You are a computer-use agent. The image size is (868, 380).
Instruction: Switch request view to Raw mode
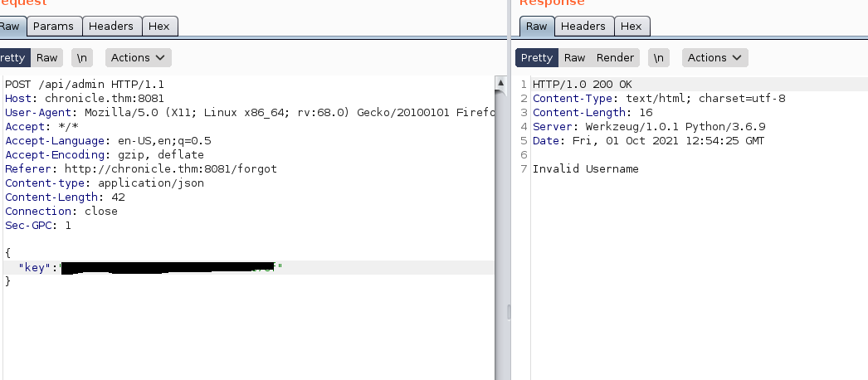[x=46, y=58]
